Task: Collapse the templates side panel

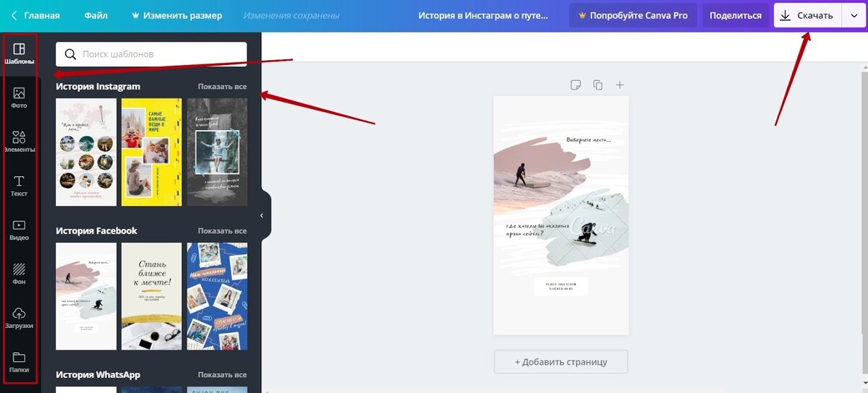Action: [263, 215]
